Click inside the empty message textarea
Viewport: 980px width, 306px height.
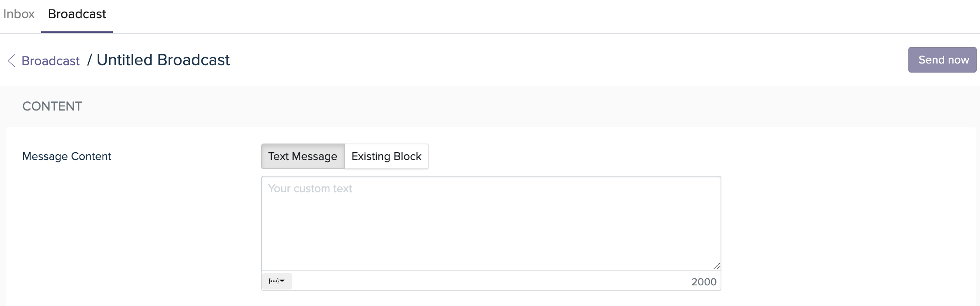[x=491, y=223]
